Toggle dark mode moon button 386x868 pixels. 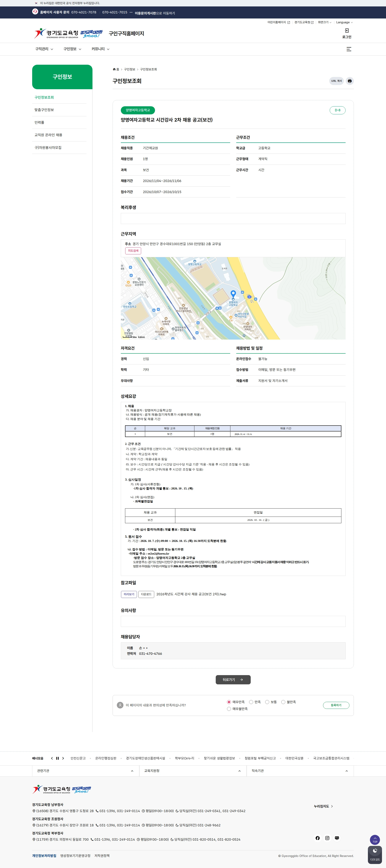[375, 855]
